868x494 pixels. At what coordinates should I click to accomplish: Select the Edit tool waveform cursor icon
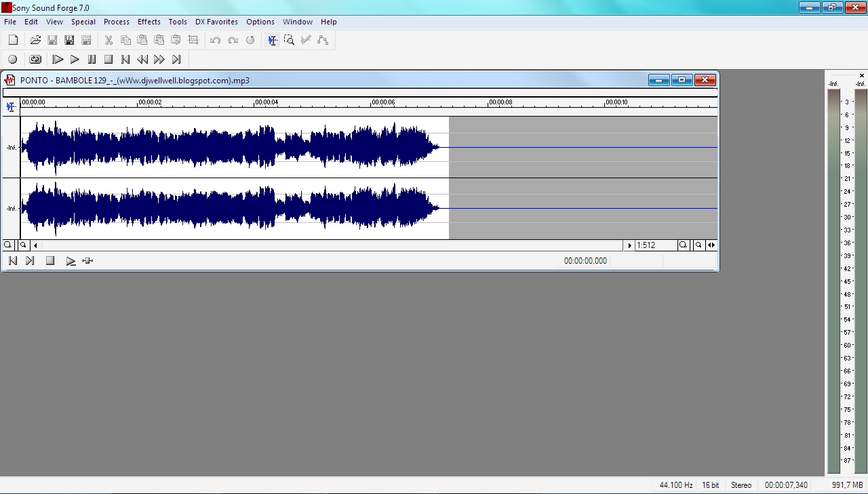pyautogui.click(x=272, y=40)
